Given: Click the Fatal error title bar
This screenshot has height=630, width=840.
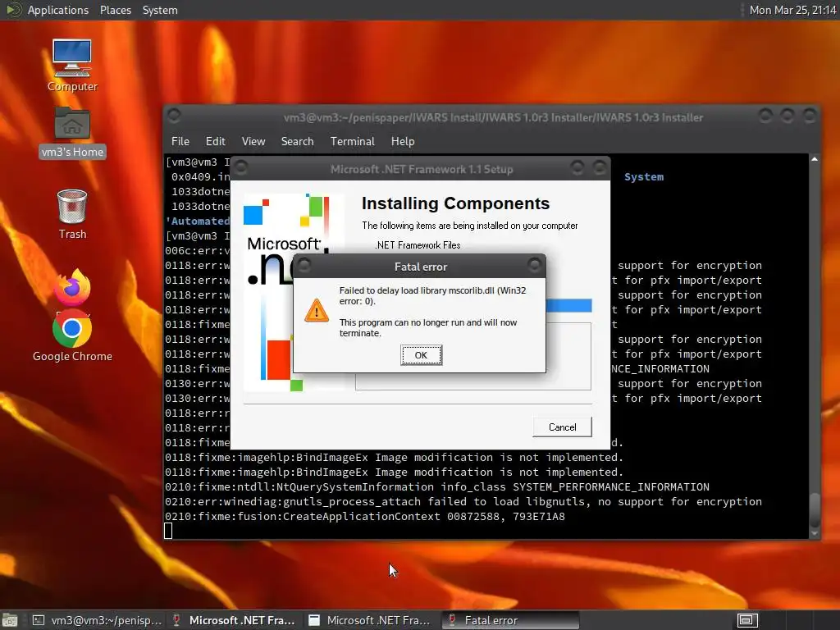Looking at the screenshot, I should (x=420, y=267).
